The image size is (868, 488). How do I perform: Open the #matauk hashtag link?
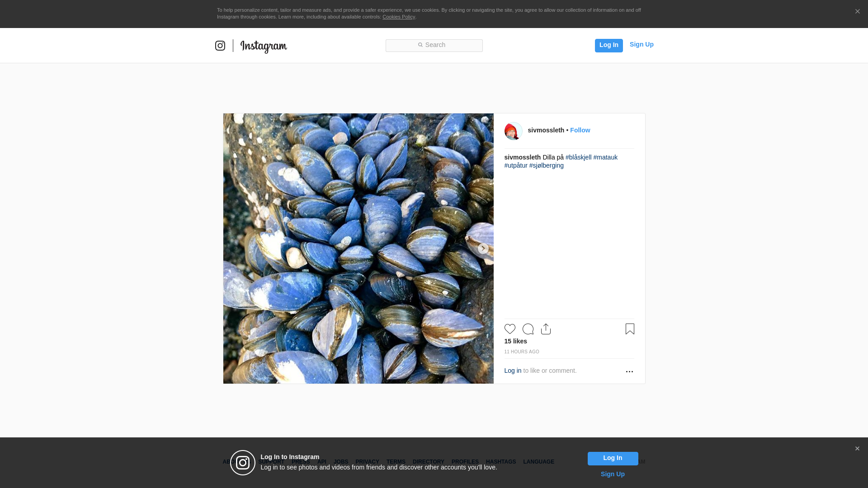(x=605, y=157)
